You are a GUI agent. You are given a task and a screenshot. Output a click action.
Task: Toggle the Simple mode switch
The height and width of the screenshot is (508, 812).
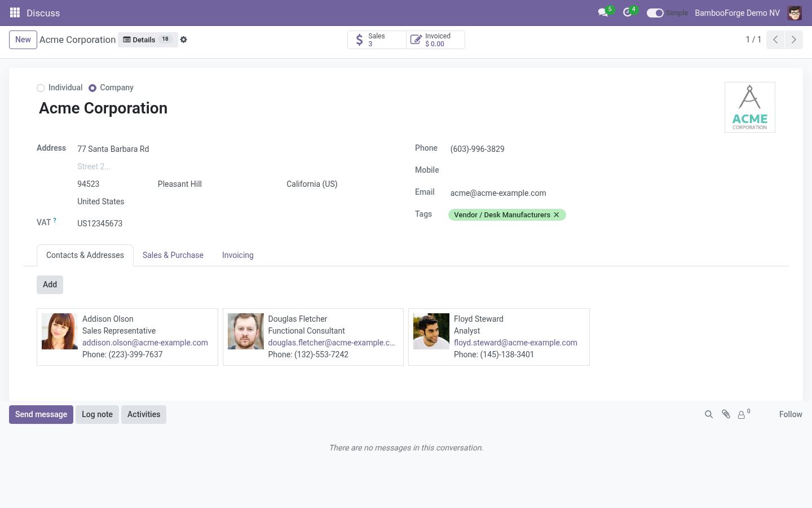pos(655,13)
